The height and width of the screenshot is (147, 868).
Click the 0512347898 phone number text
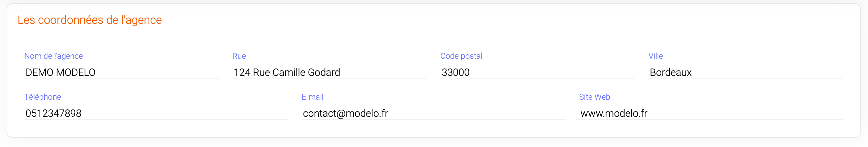[x=53, y=113]
